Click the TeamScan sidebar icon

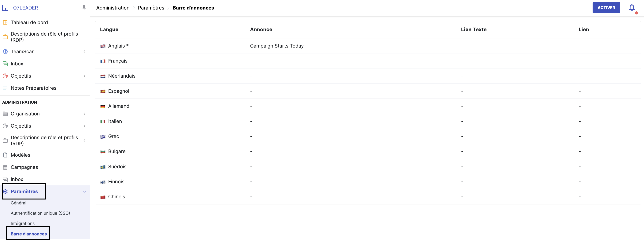pyautogui.click(x=5, y=52)
